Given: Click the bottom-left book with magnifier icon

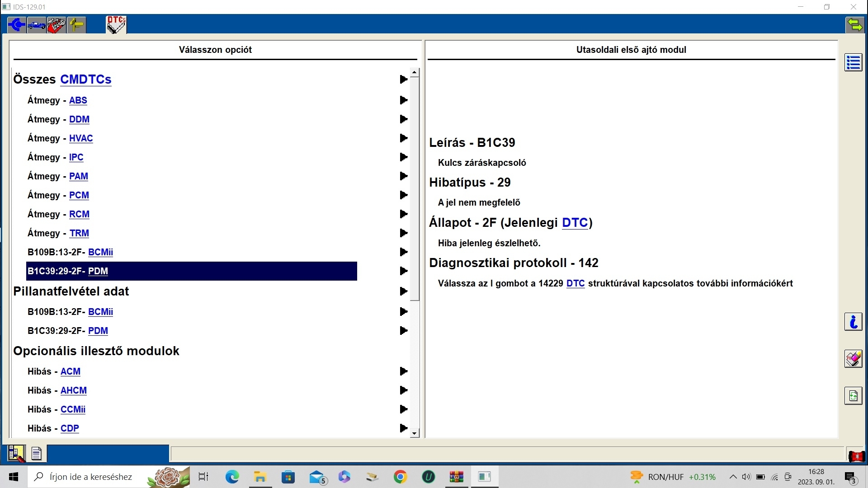Looking at the screenshot, I should click(x=16, y=453).
